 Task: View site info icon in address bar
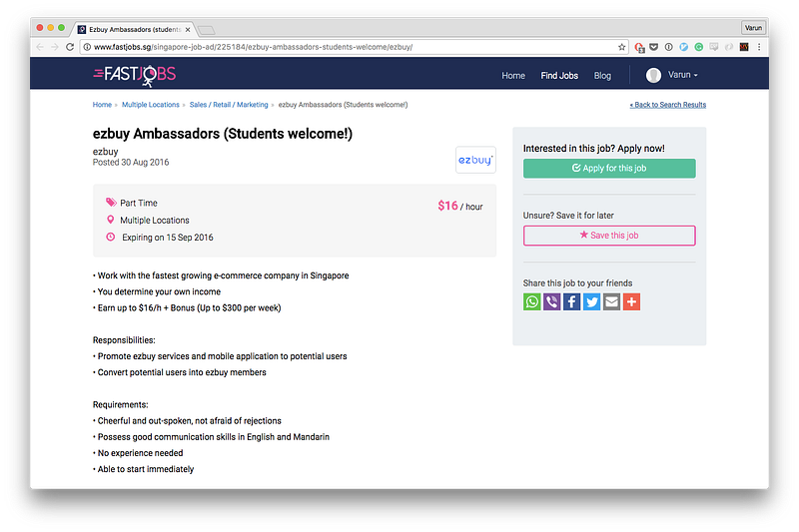pos(87,47)
